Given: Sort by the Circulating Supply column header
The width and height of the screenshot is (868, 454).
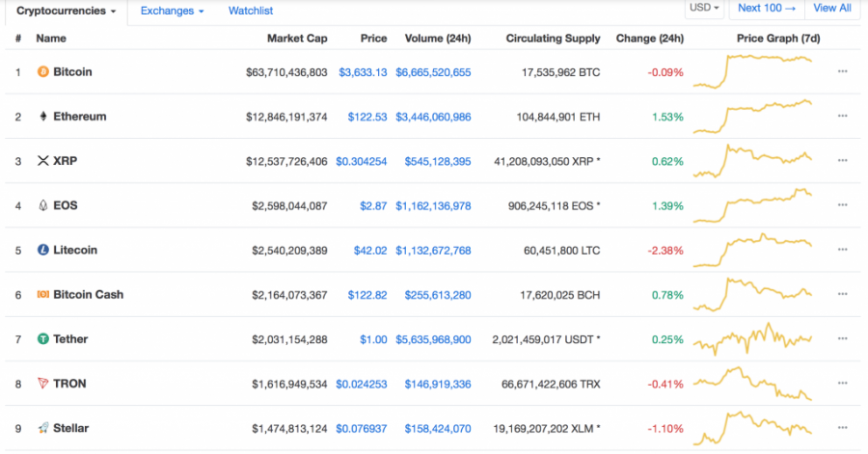Looking at the screenshot, I should pyautogui.click(x=553, y=39).
